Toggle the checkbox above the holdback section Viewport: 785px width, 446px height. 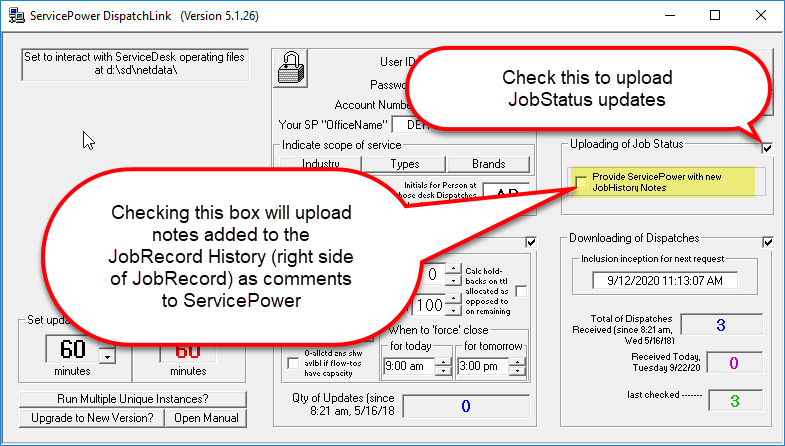pyautogui.click(x=531, y=242)
